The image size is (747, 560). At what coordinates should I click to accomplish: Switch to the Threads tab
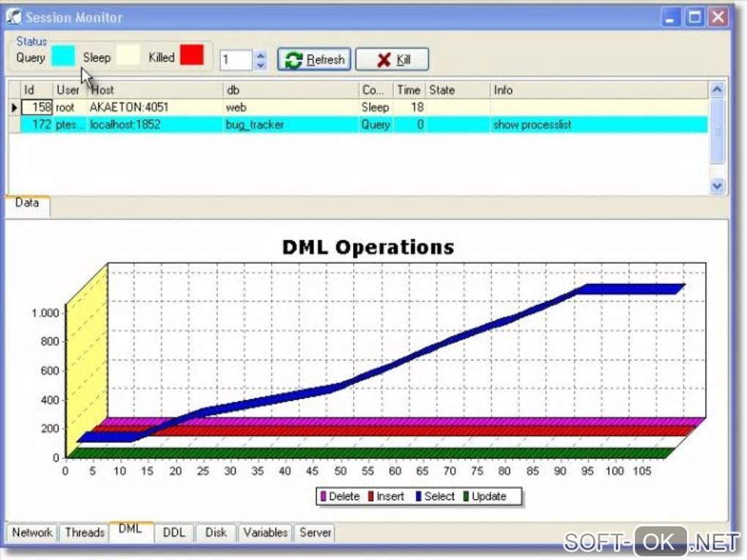pos(84,532)
